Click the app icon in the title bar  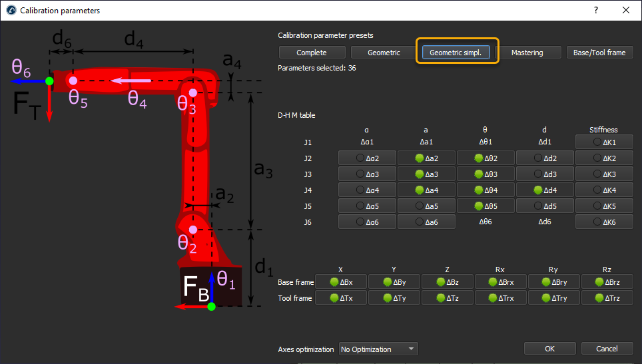tap(10, 11)
